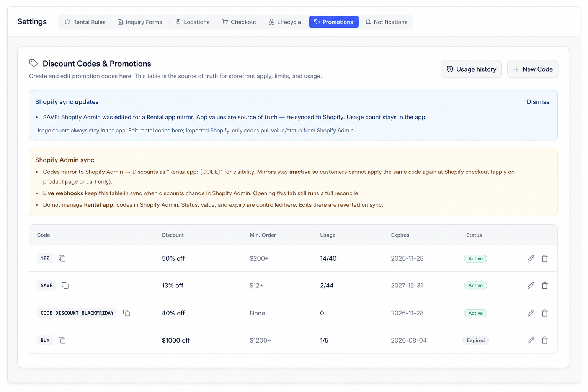Switch to Inquiry Forms tab
The width and height of the screenshot is (588, 392).
point(140,22)
